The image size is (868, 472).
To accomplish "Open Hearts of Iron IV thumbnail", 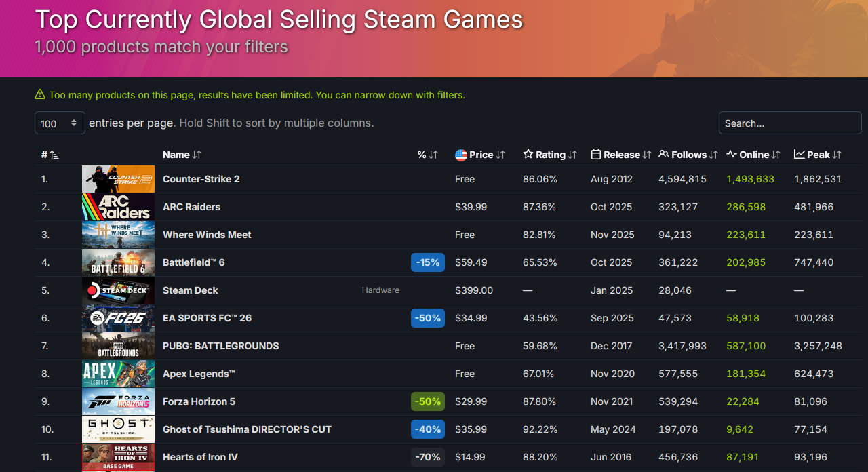I will click(118, 457).
